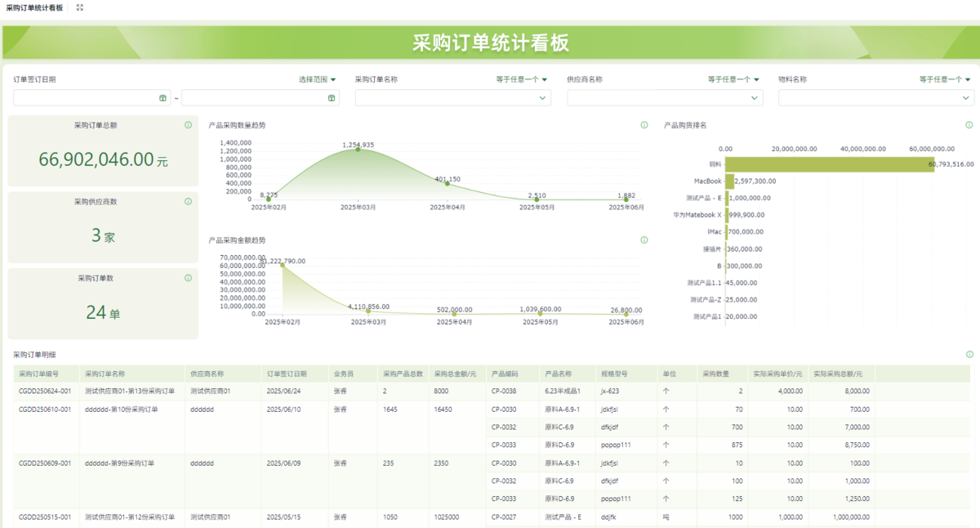980x528 pixels.
Task: Expand the 采购订单名称 filter combo box
Action: coord(452,98)
